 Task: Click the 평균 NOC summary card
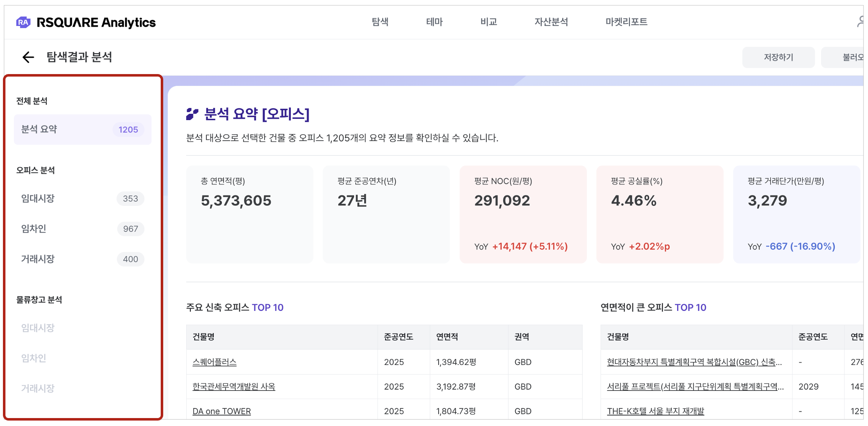(x=523, y=214)
